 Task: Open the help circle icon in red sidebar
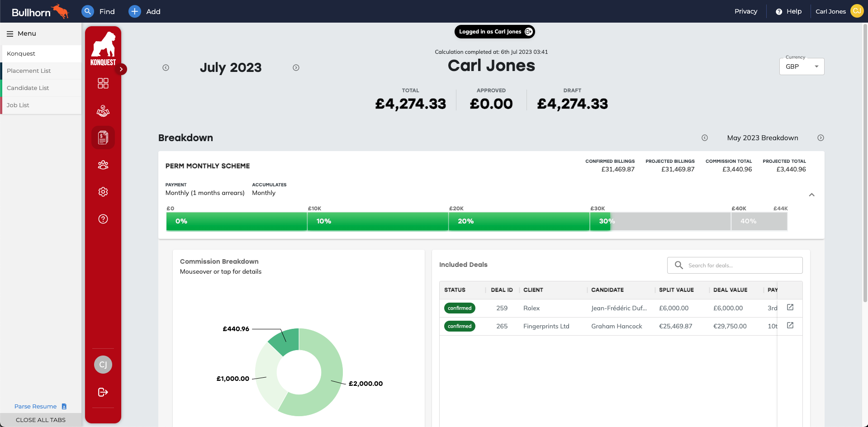103,219
